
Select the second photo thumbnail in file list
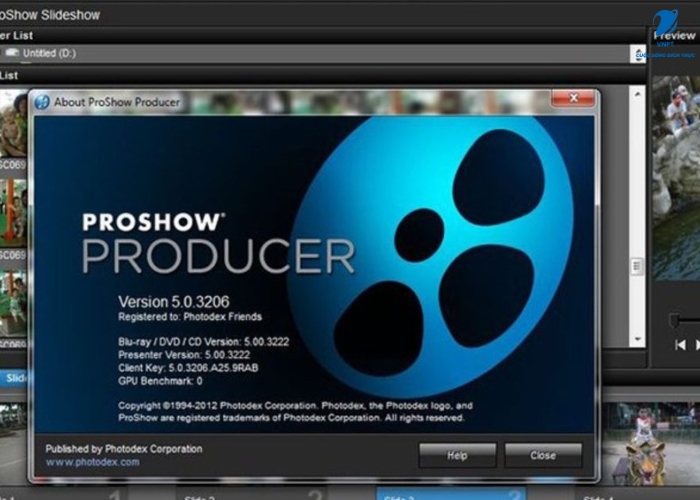tap(13, 213)
